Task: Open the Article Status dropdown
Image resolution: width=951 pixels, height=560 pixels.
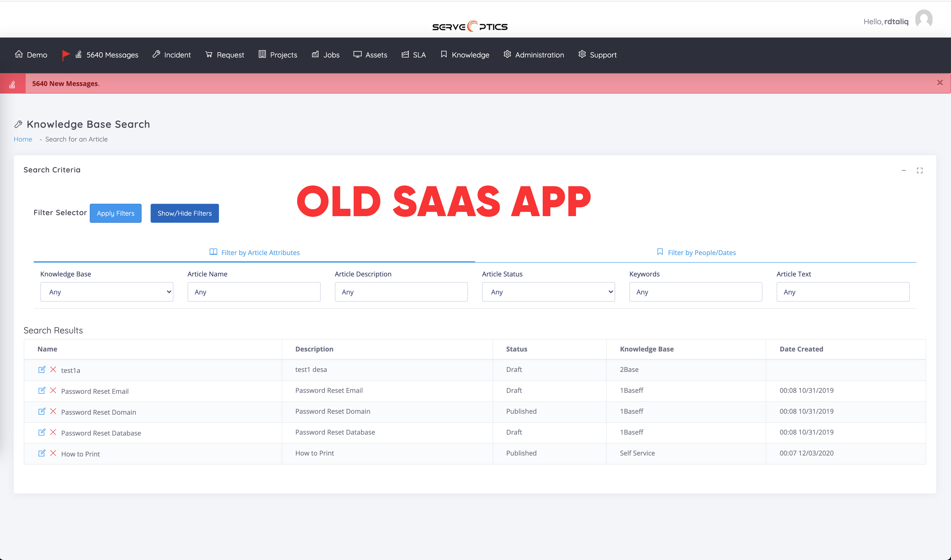Action: click(548, 292)
